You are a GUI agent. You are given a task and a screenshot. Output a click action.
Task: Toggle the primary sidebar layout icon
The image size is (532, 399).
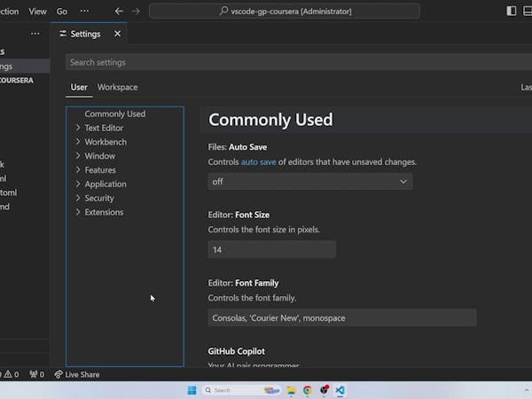[x=512, y=11]
